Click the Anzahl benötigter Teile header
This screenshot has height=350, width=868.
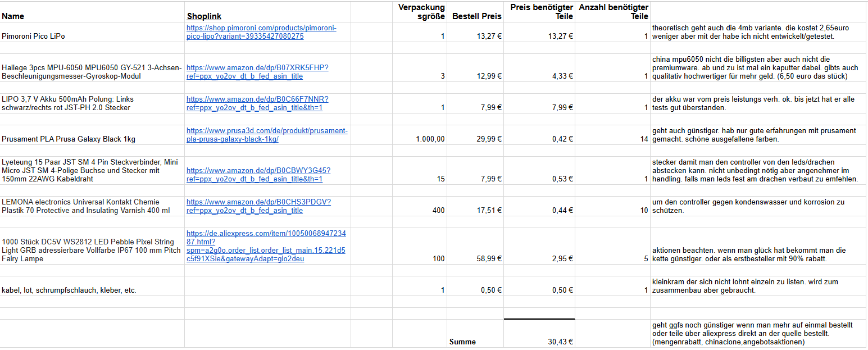tap(612, 12)
